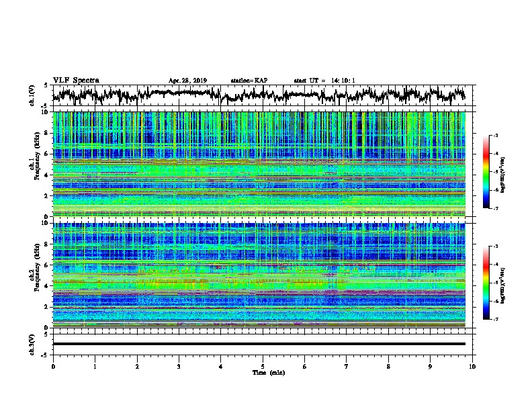Click the ch.2 frequency spectrogram panel

pyautogui.click(x=259, y=275)
